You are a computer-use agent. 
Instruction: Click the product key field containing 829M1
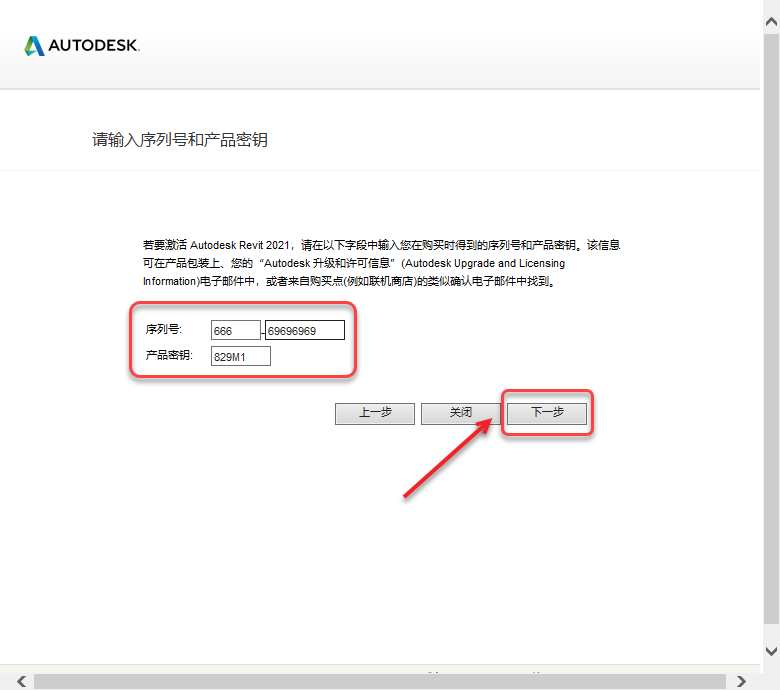click(x=241, y=356)
